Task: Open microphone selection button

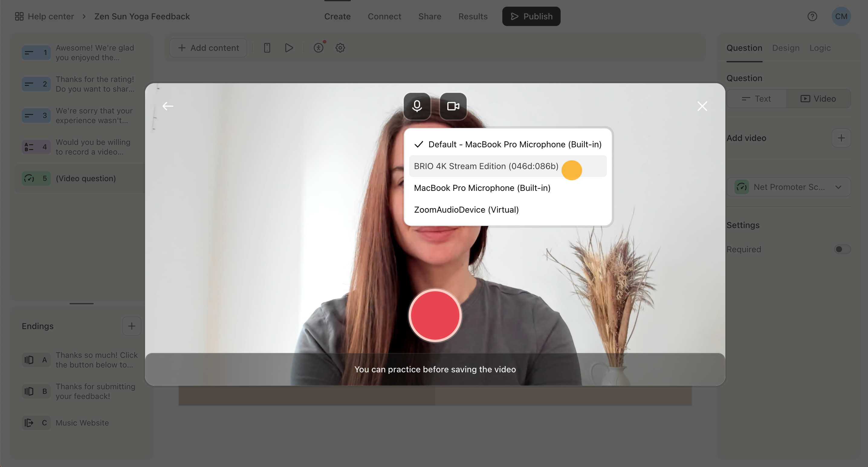Action: tap(417, 106)
